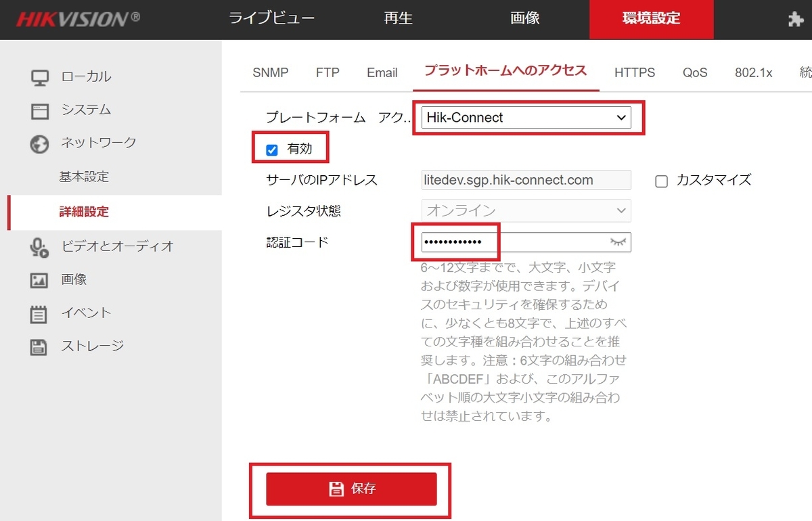Screen dimensions: 812x521
Task: Click the サーバのIPアドレス label
Action: click(322, 181)
